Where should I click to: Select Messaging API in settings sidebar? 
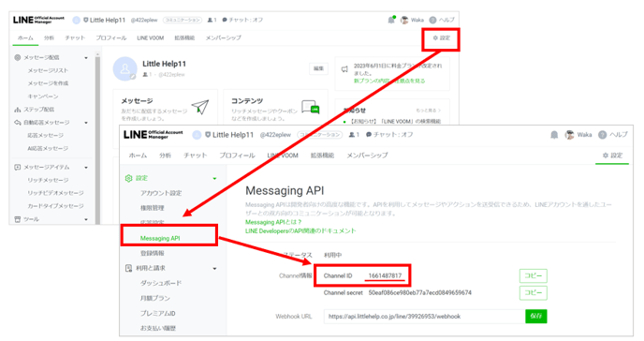click(160, 238)
